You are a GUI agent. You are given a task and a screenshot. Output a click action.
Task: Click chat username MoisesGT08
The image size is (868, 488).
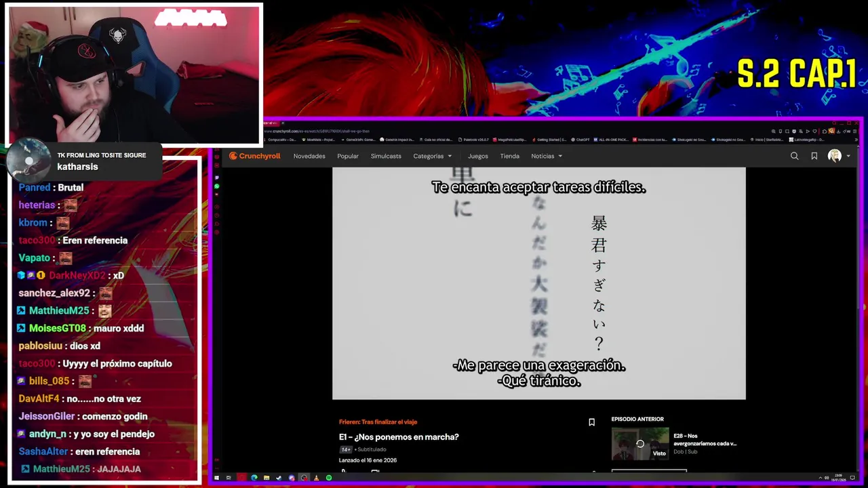(58, 328)
